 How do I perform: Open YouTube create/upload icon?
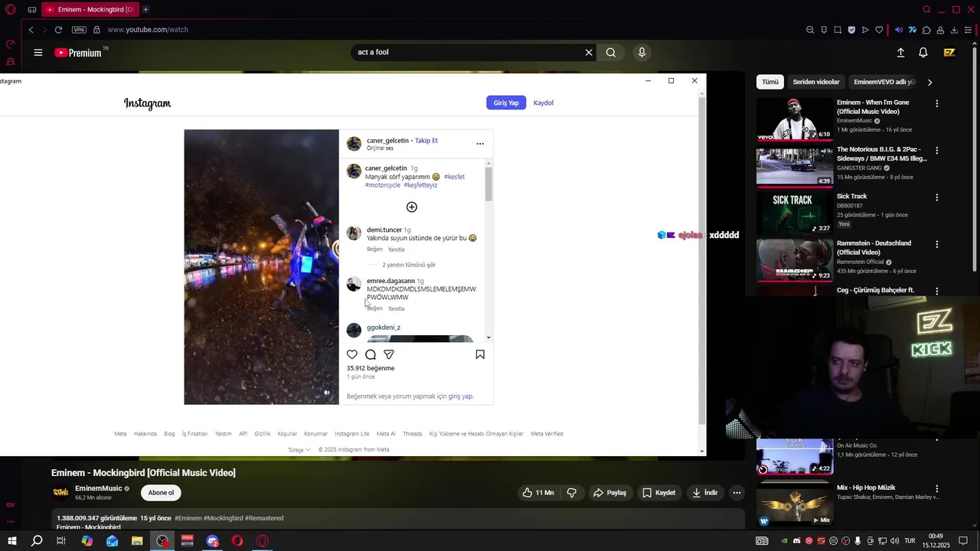click(x=900, y=53)
